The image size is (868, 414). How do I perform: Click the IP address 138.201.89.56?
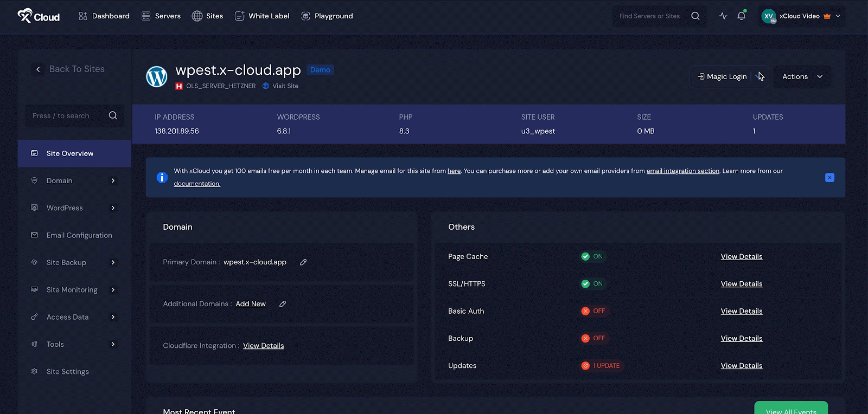tap(177, 131)
